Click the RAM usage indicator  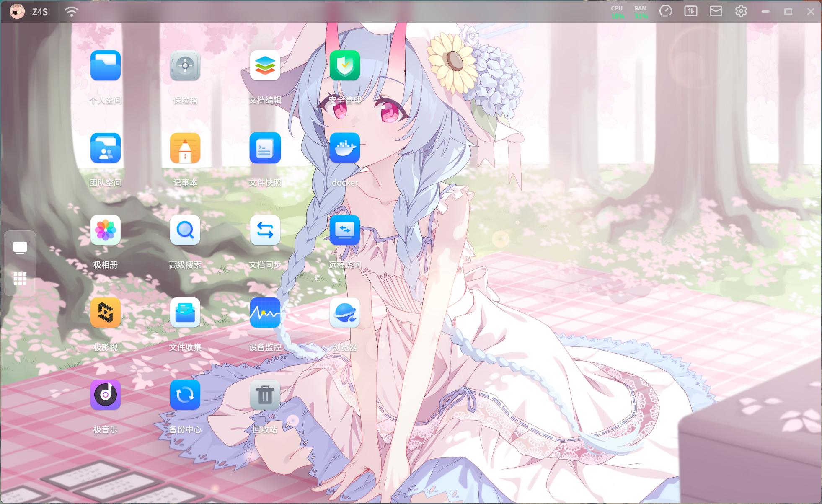pyautogui.click(x=641, y=12)
